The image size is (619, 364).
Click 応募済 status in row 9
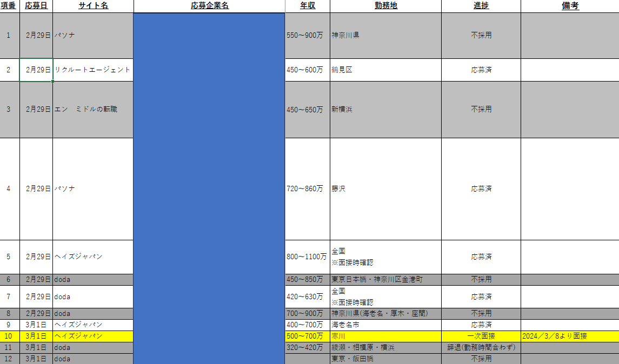coord(481,325)
